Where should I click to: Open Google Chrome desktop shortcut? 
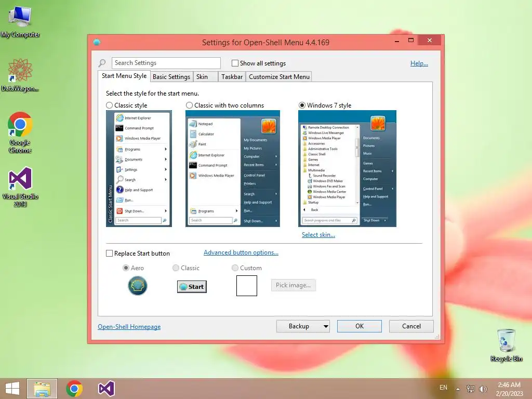(x=20, y=132)
